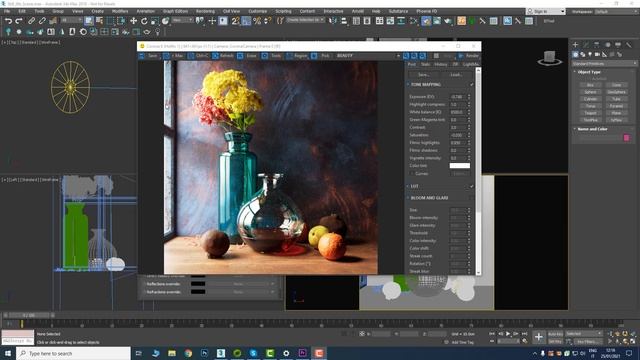This screenshot has height=360, width=640.
Task: Open the Standard Primitives dropdown
Action: pyautogui.click(x=604, y=64)
